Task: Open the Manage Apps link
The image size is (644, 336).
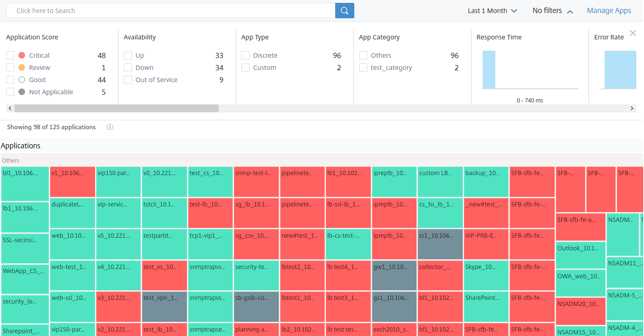Action: tap(609, 11)
